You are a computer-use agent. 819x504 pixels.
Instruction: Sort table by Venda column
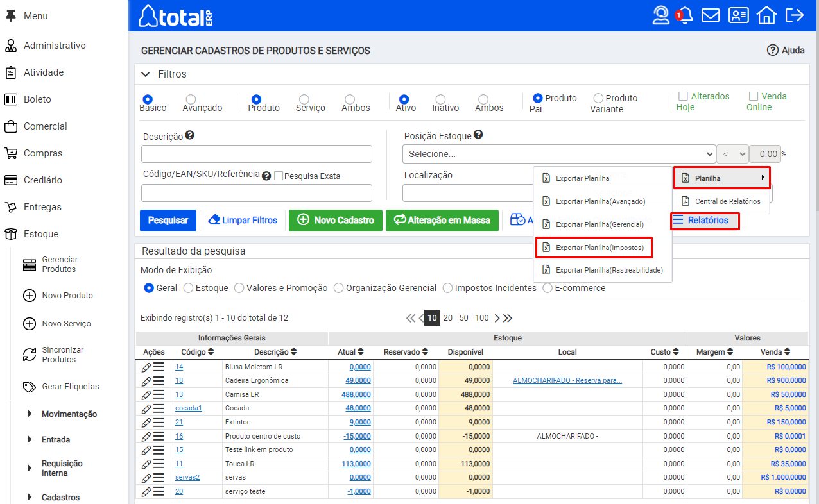(x=786, y=352)
